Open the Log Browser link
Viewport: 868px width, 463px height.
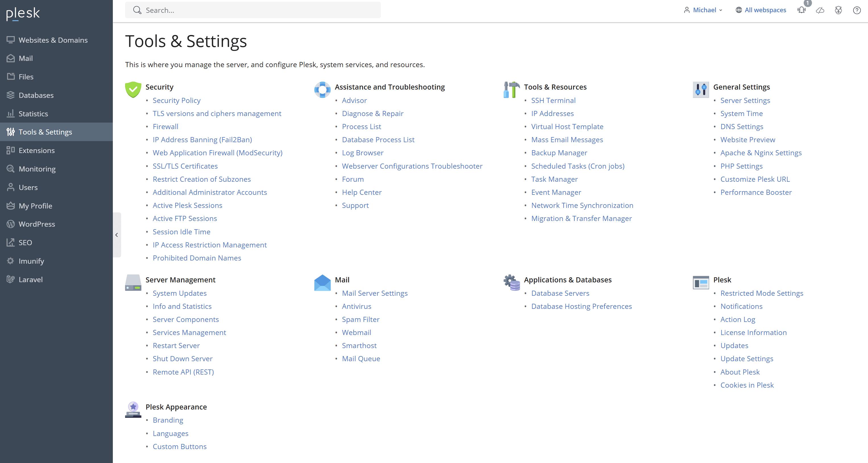[x=363, y=153]
